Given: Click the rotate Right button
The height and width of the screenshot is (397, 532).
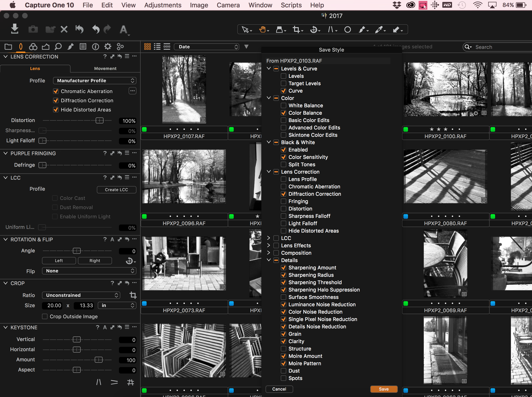Looking at the screenshot, I should point(95,260).
